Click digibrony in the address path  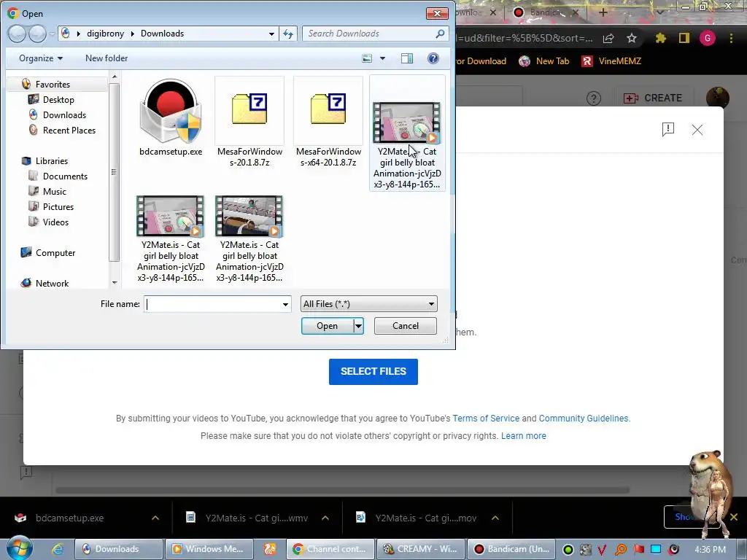pyautogui.click(x=105, y=34)
